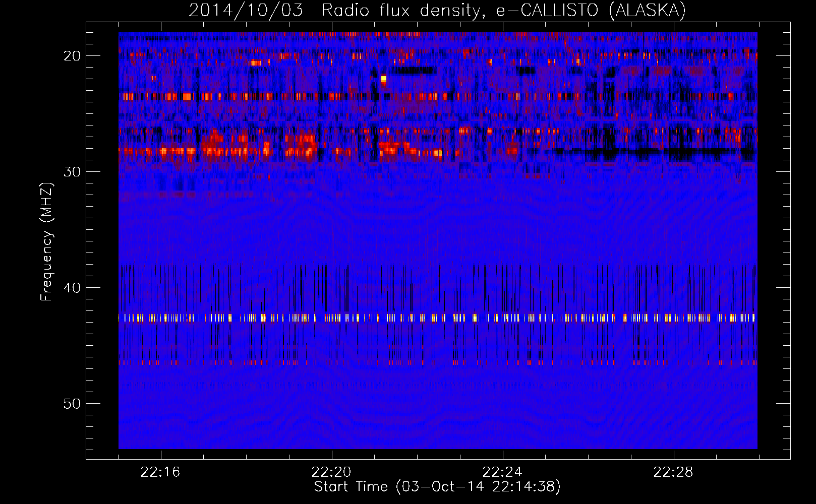
Task: Click the 50 MHz frequency tick label
Action: coord(72,404)
